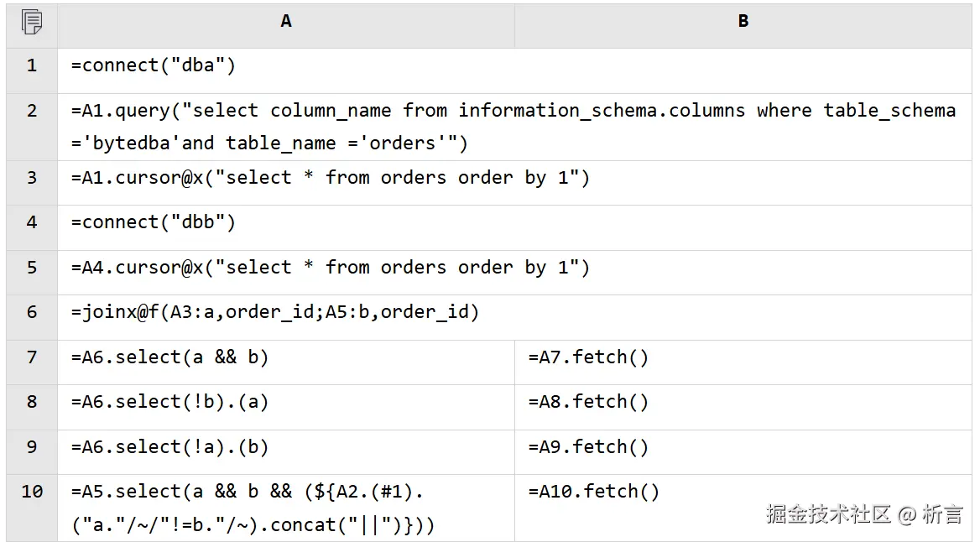The width and height of the screenshot is (980, 542).
Task: Click cell A8 with select(!b).(a)
Action: (170, 402)
